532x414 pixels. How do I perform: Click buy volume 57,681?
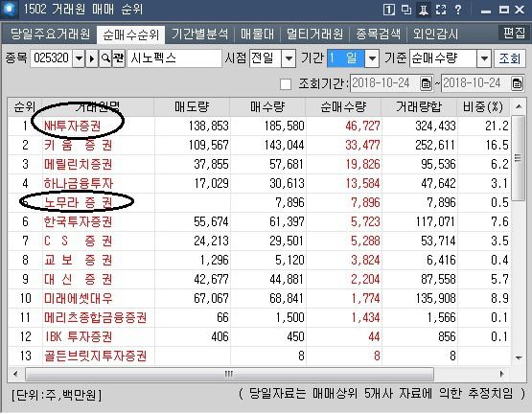287,165
